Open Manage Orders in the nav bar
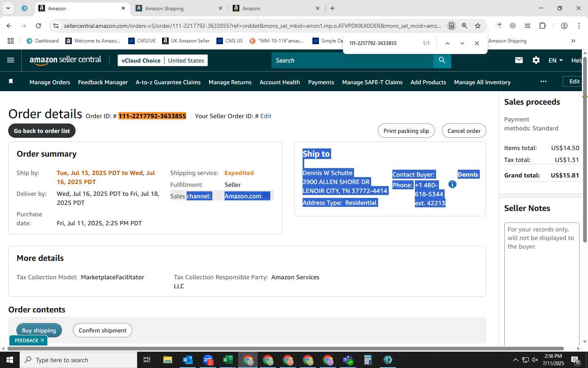This screenshot has height=368, width=588. point(50,82)
